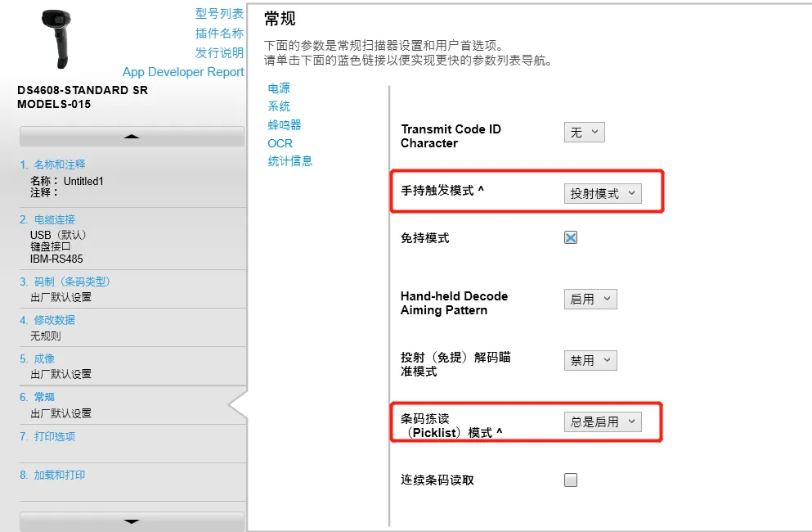The height and width of the screenshot is (532, 812).
Task: Expand the 条码拣读 Picklist 模式 dropdown
Action: 603,422
